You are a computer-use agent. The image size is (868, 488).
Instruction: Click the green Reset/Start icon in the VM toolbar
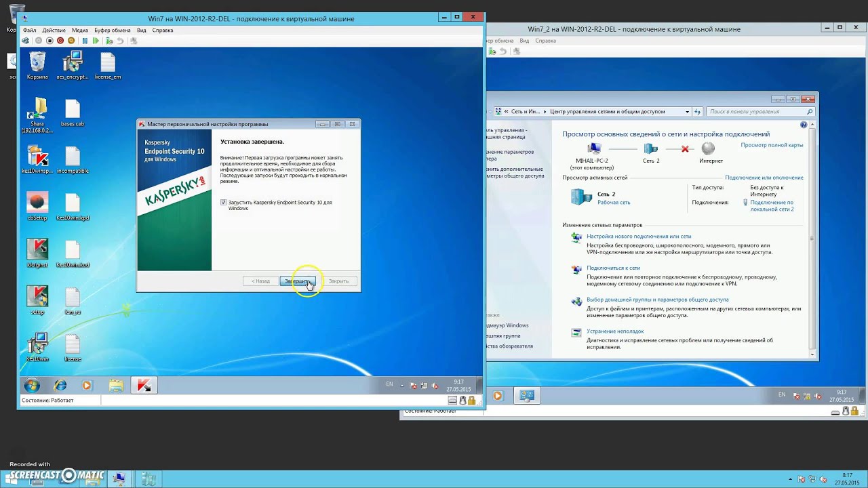pos(96,41)
